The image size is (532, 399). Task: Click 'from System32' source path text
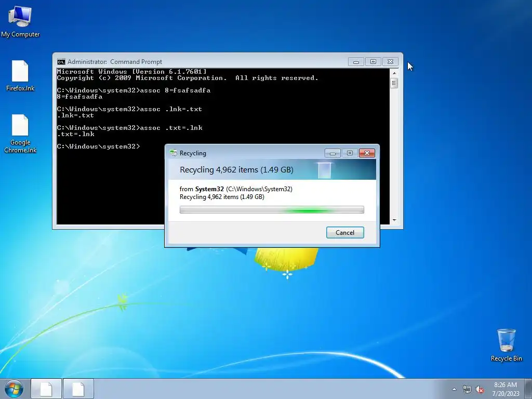pyautogui.click(x=236, y=189)
